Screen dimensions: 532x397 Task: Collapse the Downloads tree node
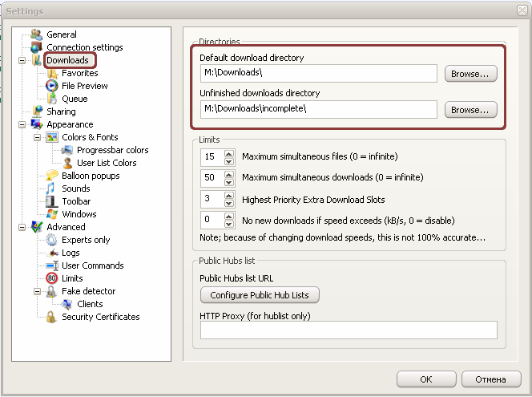22,60
